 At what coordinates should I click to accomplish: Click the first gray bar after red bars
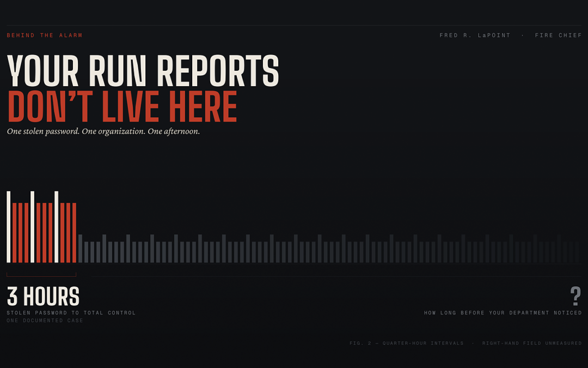pyautogui.click(x=80, y=249)
